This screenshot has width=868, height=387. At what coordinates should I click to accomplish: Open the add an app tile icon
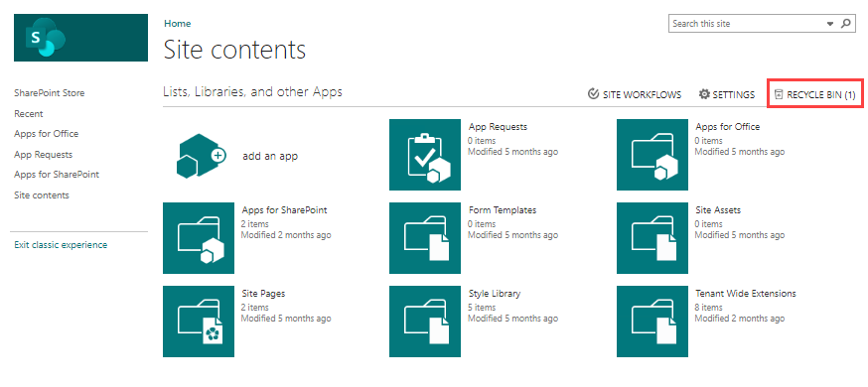tap(199, 156)
